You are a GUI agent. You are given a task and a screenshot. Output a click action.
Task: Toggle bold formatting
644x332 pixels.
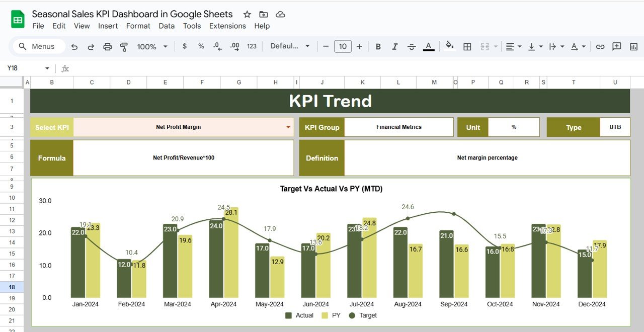coord(378,46)
